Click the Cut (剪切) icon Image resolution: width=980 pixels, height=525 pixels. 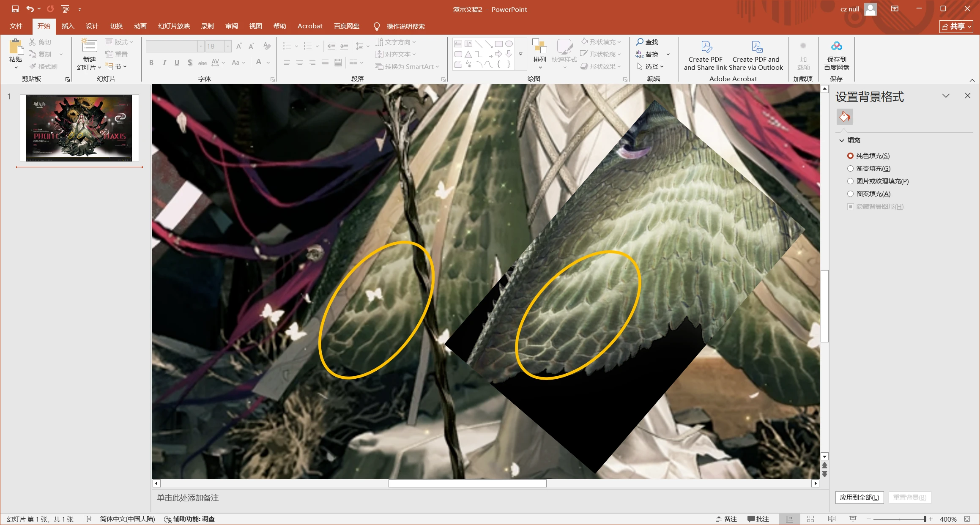tap(32, 42)
